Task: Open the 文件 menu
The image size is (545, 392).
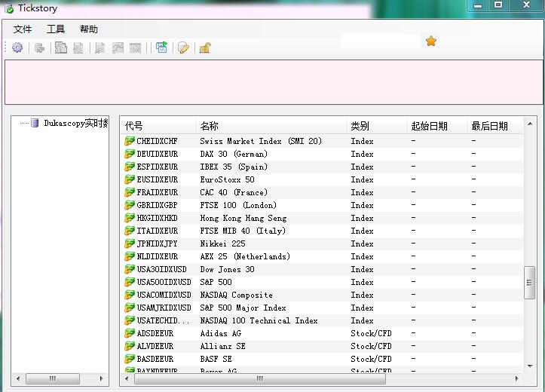Action: point(23,29)
